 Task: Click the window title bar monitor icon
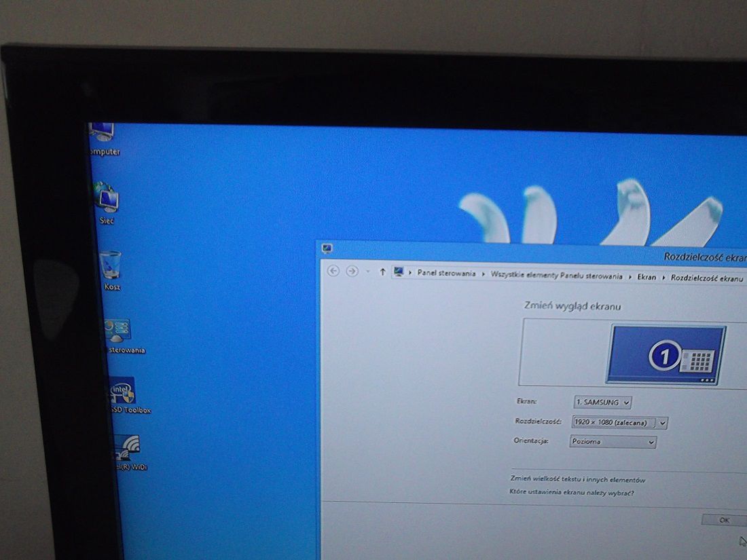tap(327, 248)
